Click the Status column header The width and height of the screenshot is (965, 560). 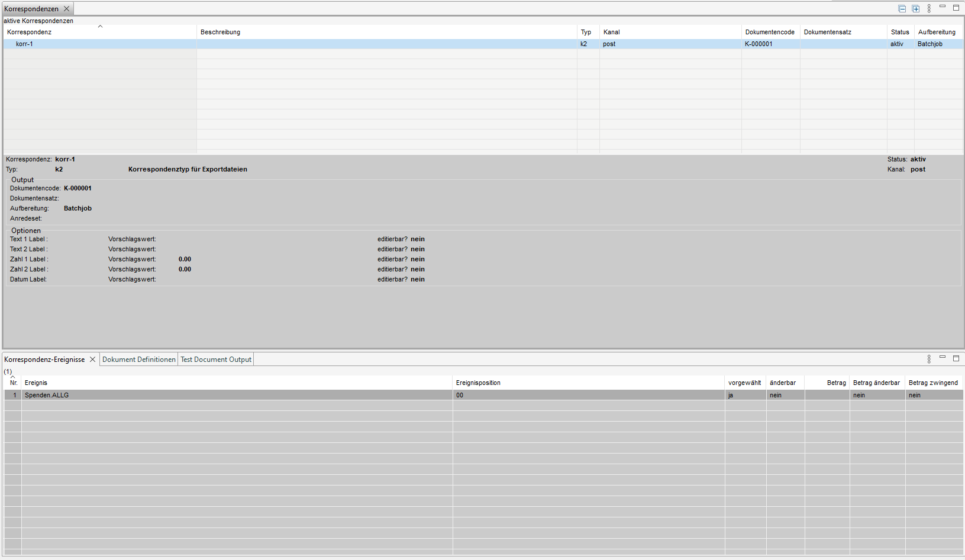coord(900,32)
